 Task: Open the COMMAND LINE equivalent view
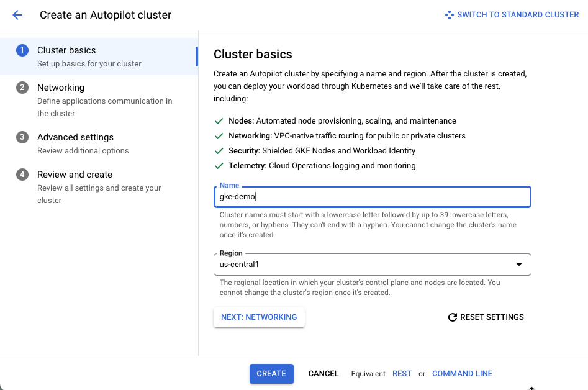coord(462,373)
